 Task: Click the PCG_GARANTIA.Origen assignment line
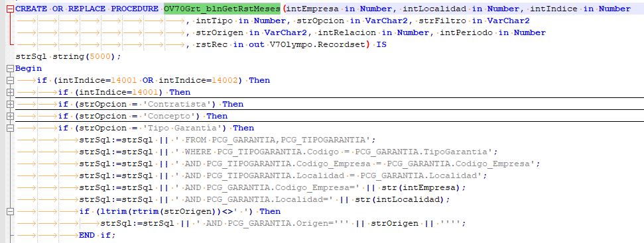click(283, 223)
